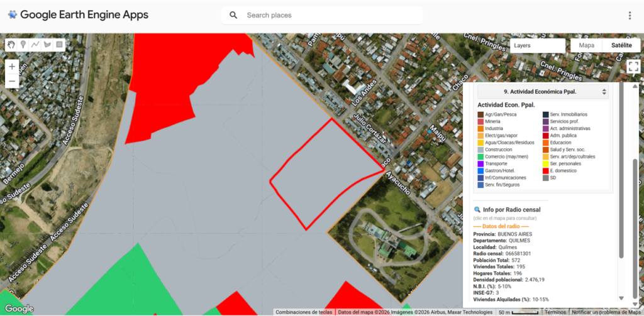Select the add marker tool

click(x=23, y=45)
